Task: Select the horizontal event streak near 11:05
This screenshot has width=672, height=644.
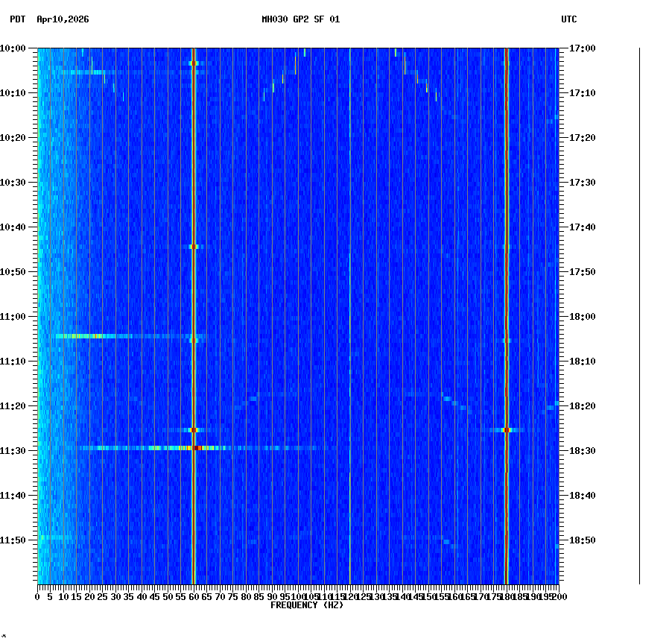Action: (119, 337)
